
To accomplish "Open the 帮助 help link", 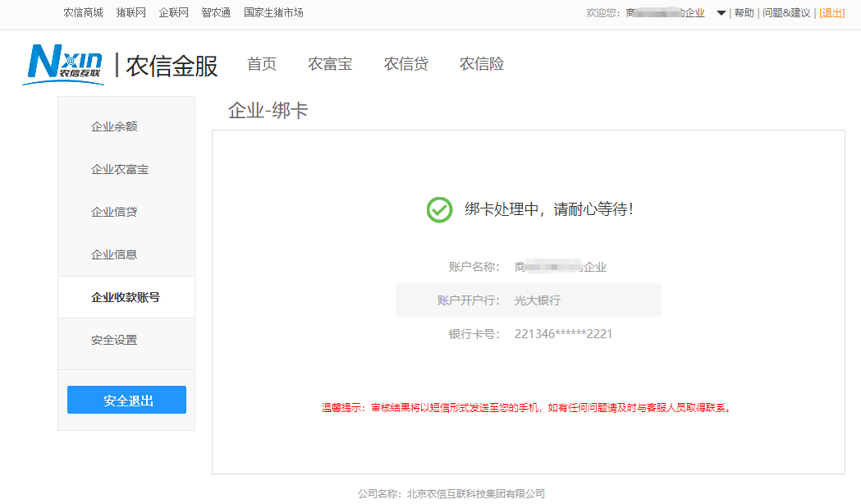I will (x=744, y=13).
